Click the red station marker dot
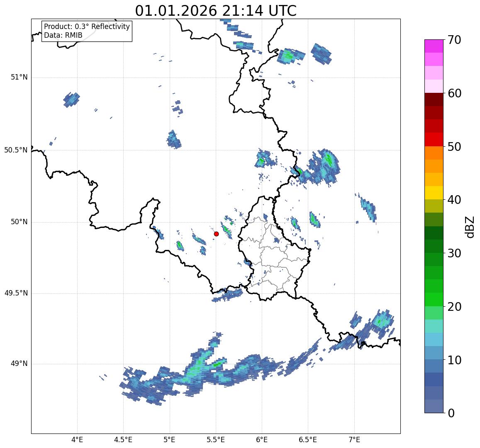Image resolution: width=480 pixels, height=448 pixels. tap(217, 234)
